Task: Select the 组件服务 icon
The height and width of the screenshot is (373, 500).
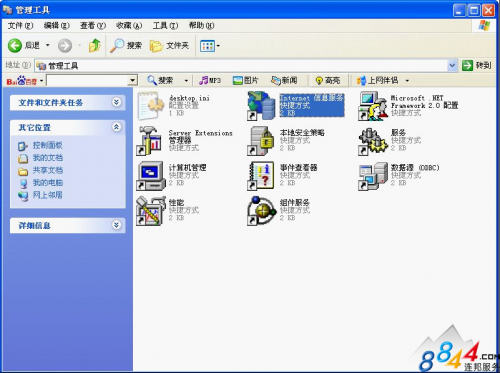Action: coord(261,211)
